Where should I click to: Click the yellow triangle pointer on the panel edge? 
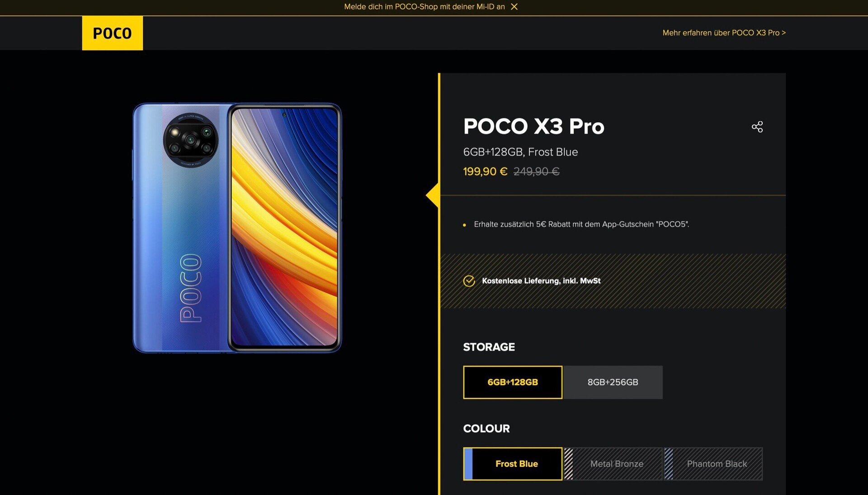(433, 195)
